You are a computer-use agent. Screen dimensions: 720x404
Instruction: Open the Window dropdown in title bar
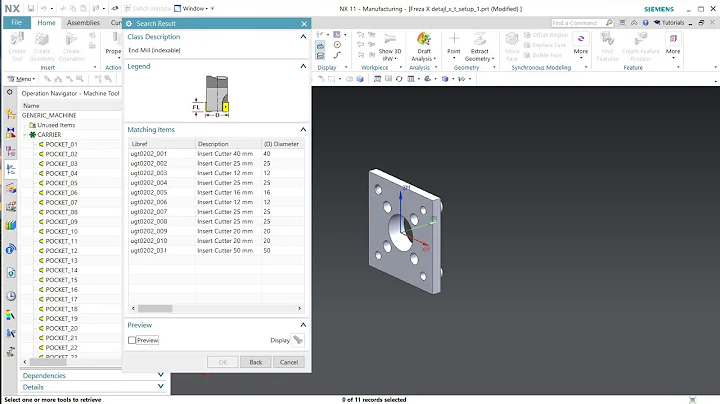click(194, 8)
